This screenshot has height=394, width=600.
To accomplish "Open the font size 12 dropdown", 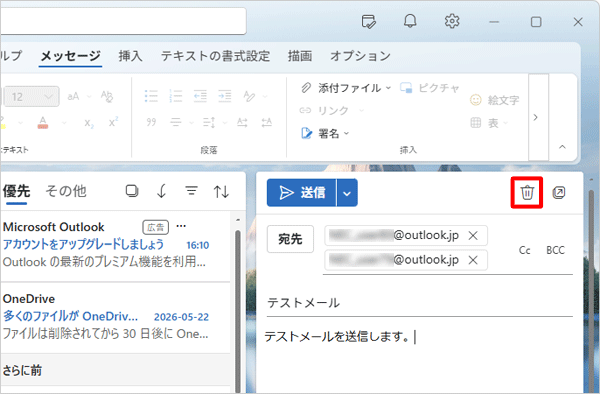I will [31, 96].
